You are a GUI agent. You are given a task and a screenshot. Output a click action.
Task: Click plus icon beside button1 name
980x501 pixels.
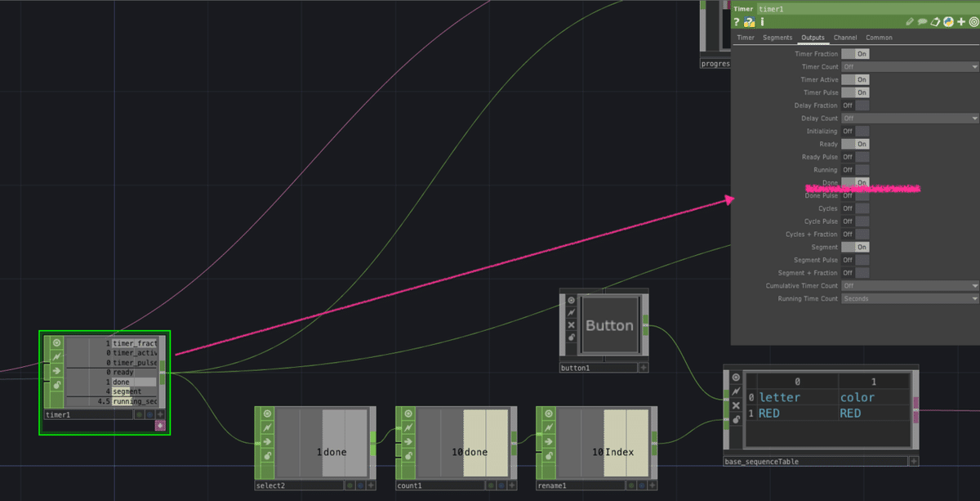pyautogui.click(x=644, y=368)
